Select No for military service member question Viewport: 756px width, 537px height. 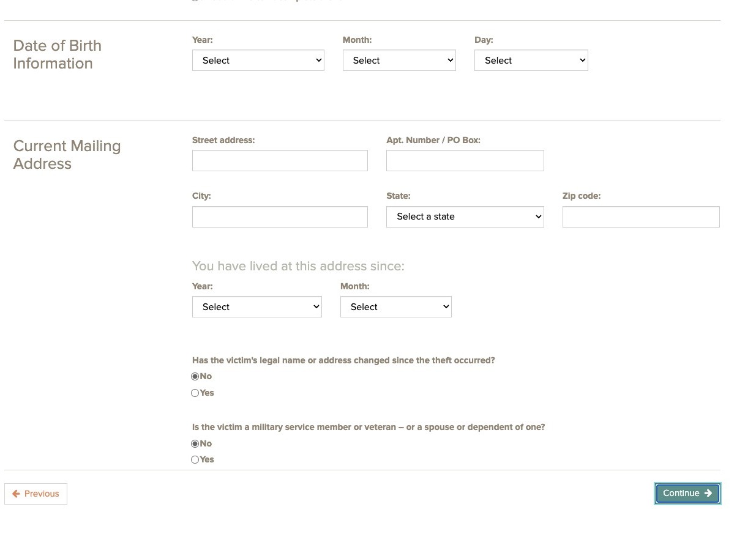195,444
